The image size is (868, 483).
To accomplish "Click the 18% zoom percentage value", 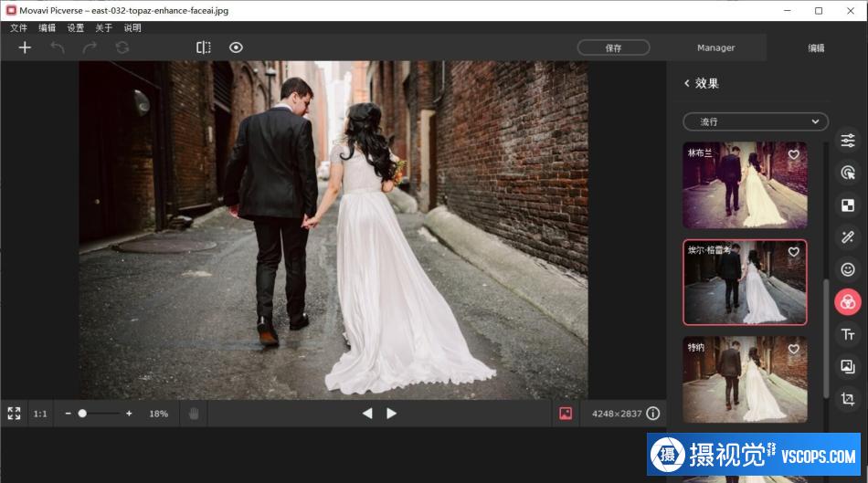I will [158, 414].
